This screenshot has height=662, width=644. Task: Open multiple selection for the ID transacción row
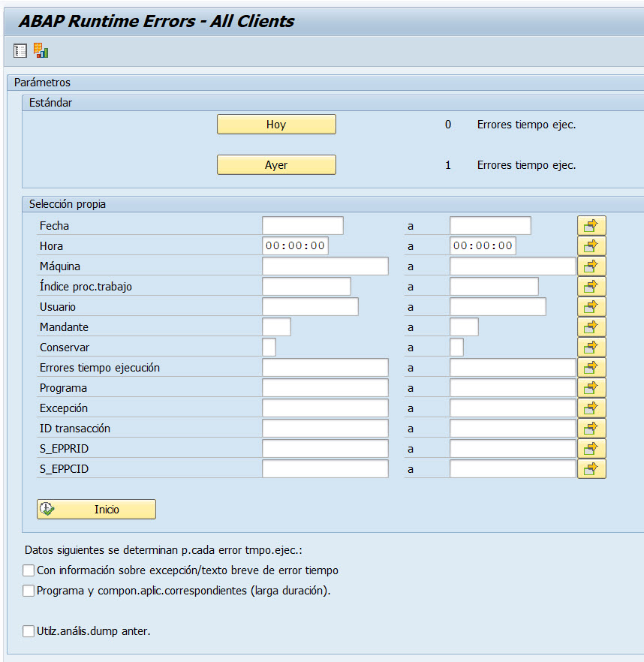click(x=591, y=428)
